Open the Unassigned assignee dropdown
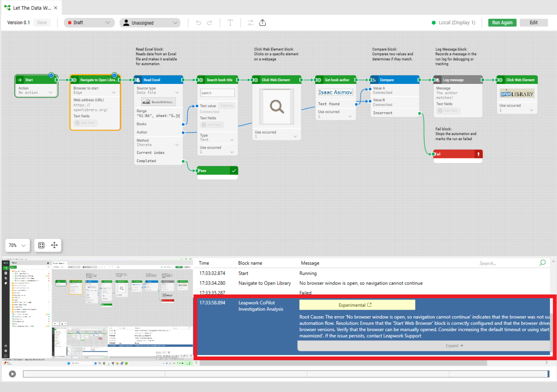This screenshot has width=557, height=392. point(150,22)
